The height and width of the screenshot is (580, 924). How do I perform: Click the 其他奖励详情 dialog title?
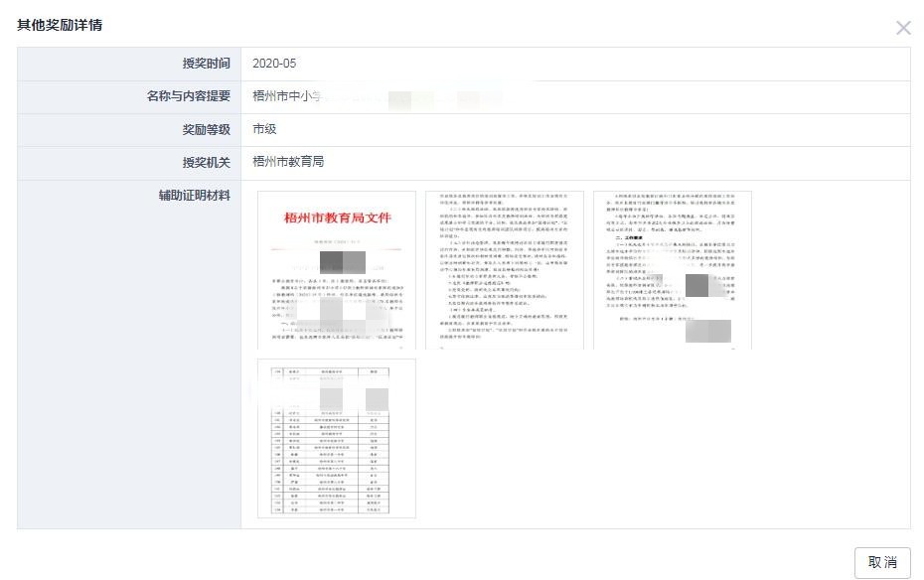[x=60, y=25]
